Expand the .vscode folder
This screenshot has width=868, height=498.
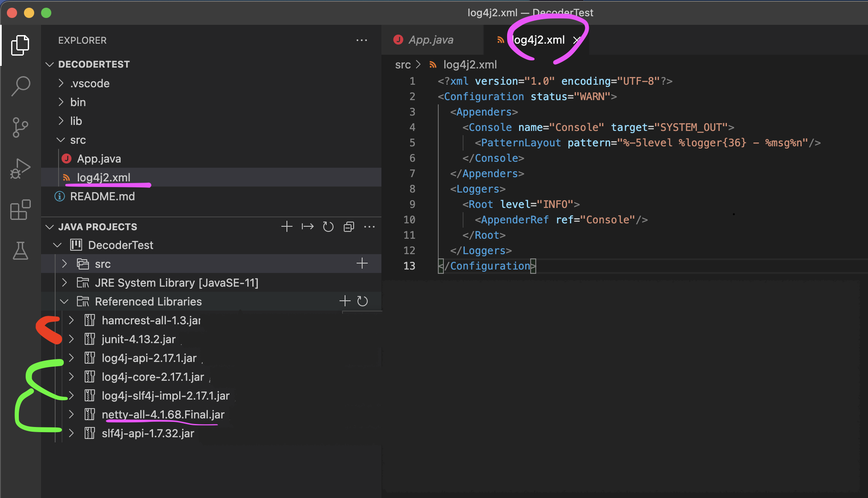coord(90,83)
